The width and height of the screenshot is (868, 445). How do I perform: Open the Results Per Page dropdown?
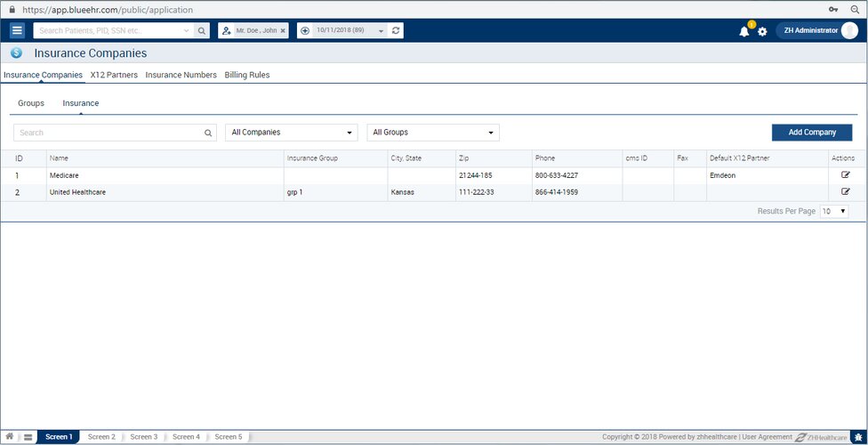pos(834,211)
